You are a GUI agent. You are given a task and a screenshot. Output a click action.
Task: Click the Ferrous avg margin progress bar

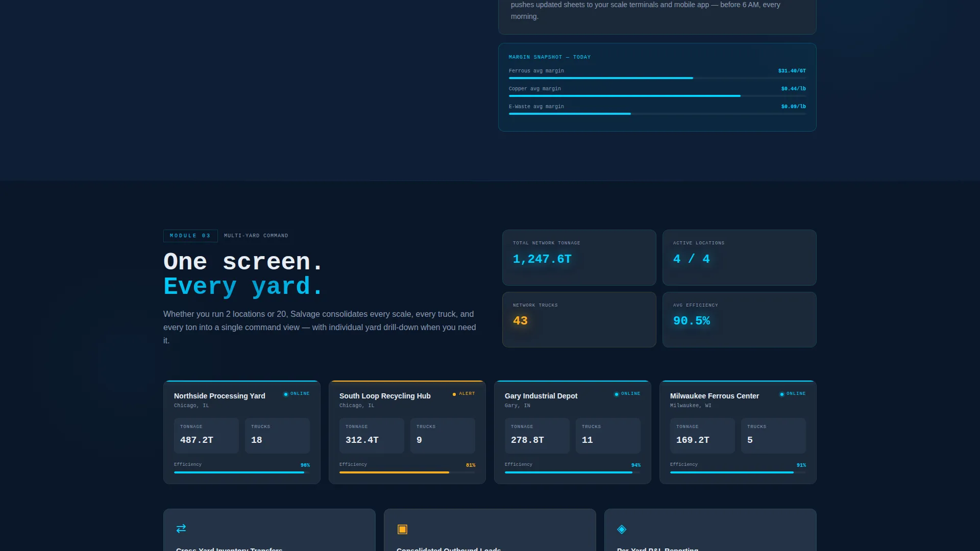[657, 78]
